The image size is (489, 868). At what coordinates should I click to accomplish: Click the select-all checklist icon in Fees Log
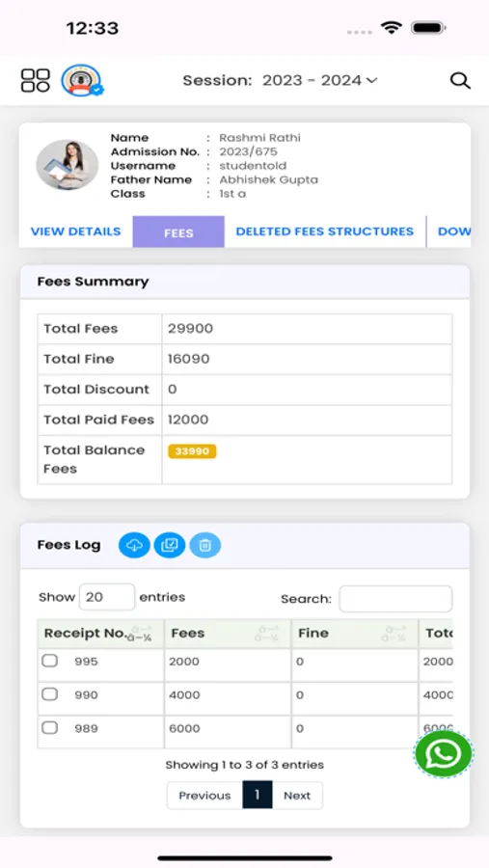tap(170, 545)
